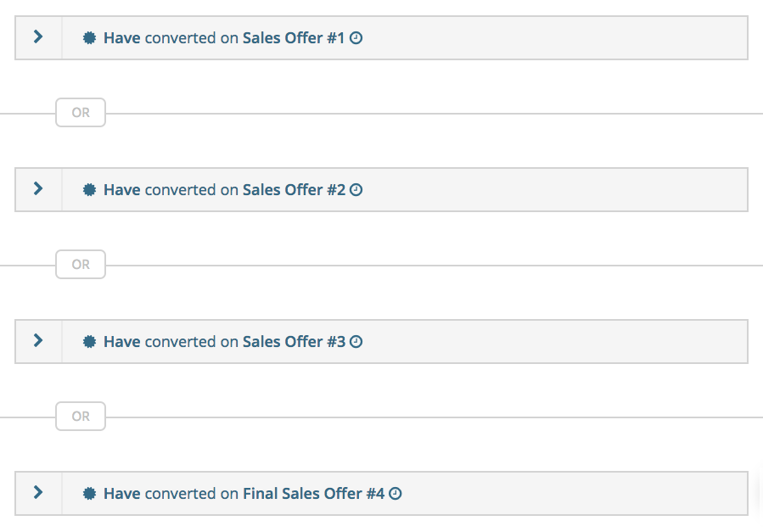Click the word Have in Sales Offer #1 row
This screenshot has height=532, width=763.
point(121,38)
